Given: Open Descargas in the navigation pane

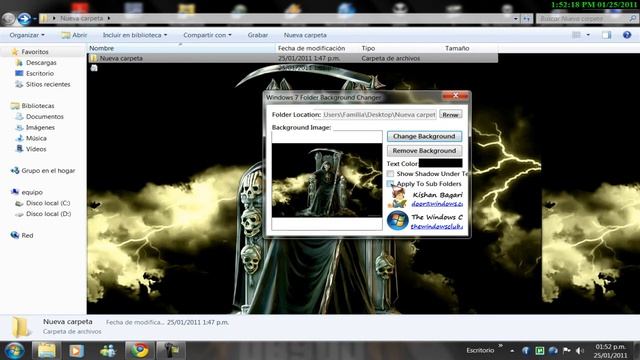Looking at the screenshot, I should (x=41, y=63).
